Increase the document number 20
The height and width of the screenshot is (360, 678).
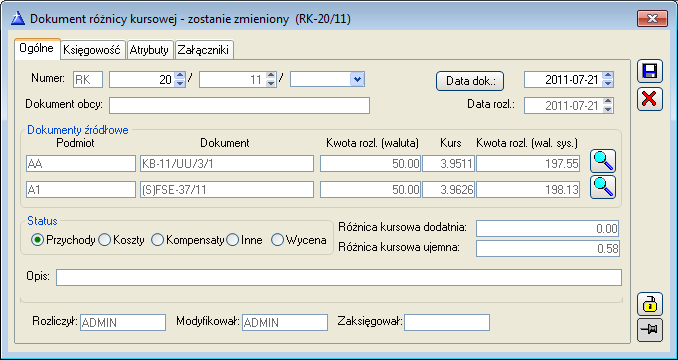coord(179,76)
